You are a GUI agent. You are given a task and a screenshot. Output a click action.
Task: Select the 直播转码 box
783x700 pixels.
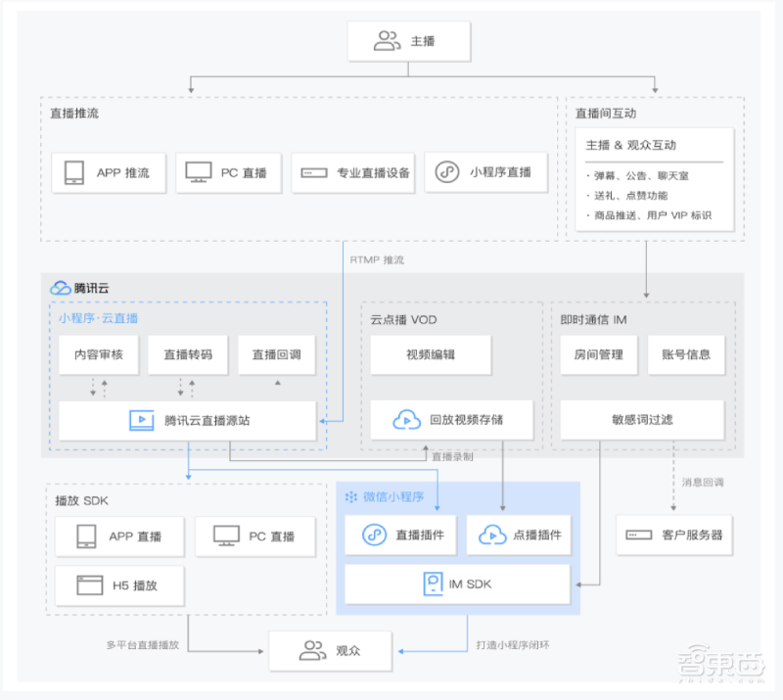pos(187,355)
